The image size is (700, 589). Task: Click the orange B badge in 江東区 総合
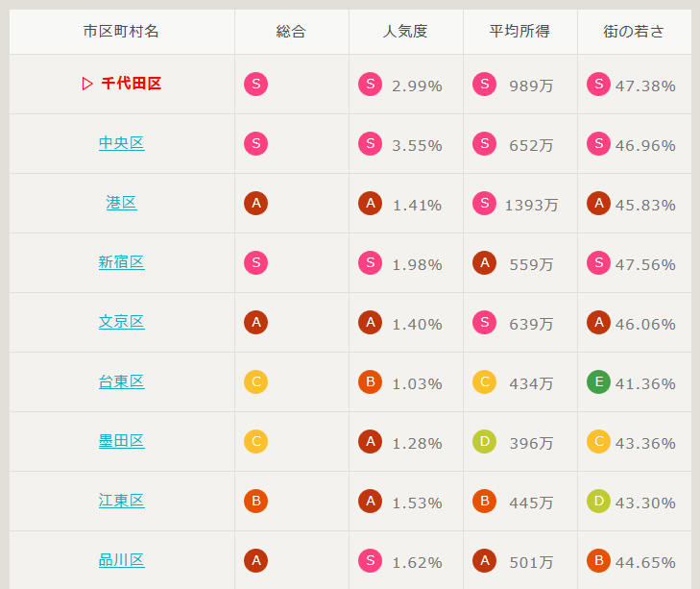(x=255, y=501)
